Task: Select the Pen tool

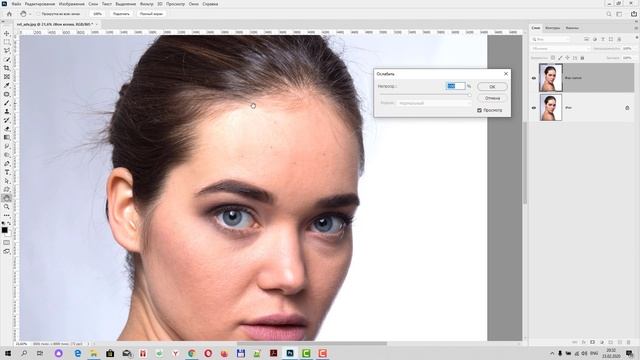Action: point(7,164)
